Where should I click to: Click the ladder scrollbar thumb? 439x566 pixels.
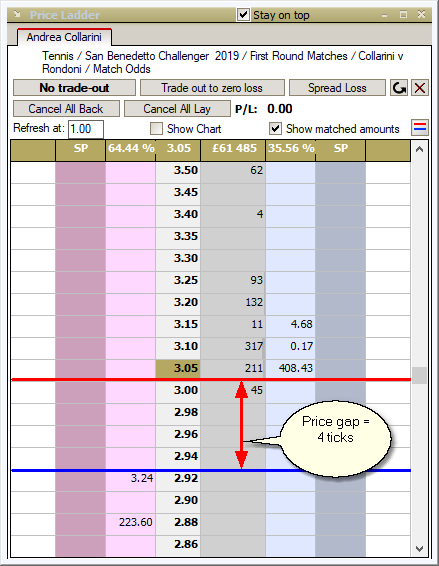point(419,375)
